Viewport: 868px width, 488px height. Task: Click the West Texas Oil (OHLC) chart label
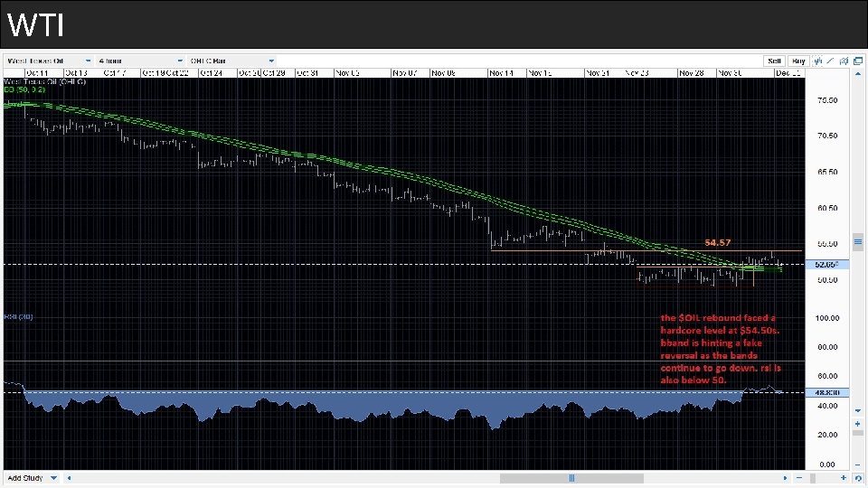(x=45, y=81)
